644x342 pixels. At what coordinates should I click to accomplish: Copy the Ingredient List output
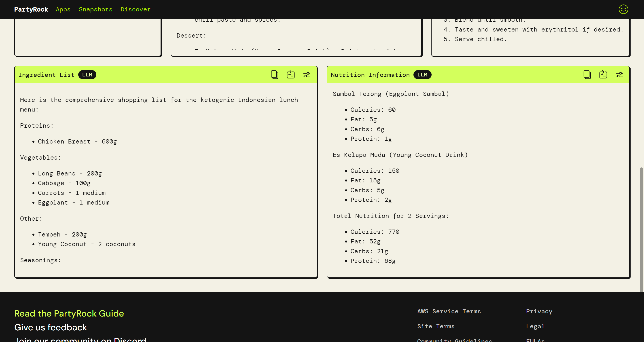[x=275, y=74]
